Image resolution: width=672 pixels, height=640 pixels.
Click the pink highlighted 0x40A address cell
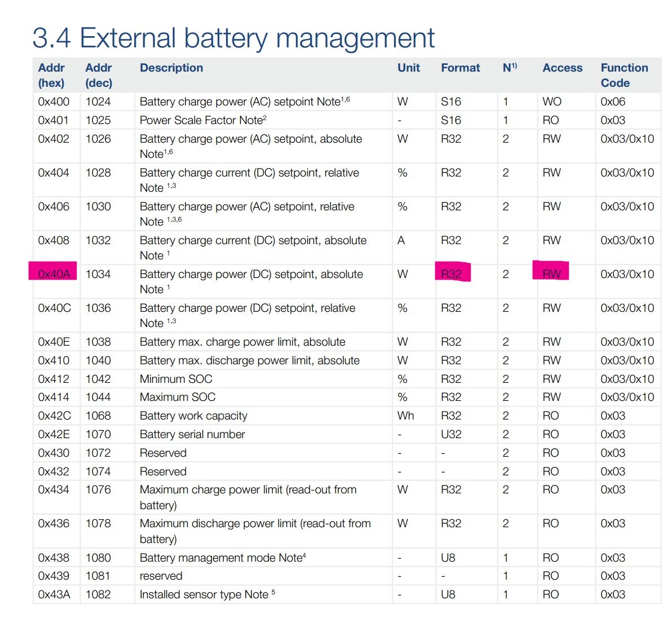(54, 274)
